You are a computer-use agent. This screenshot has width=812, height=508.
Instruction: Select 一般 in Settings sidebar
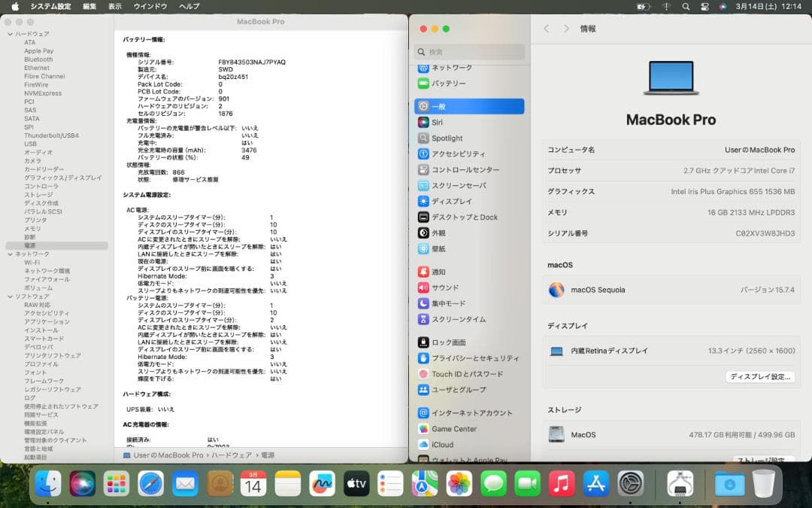tap(470, 106)
